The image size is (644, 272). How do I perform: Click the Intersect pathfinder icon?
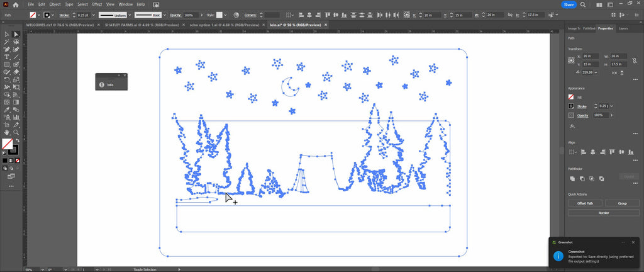pyautogui.click(x=591, y=178)
